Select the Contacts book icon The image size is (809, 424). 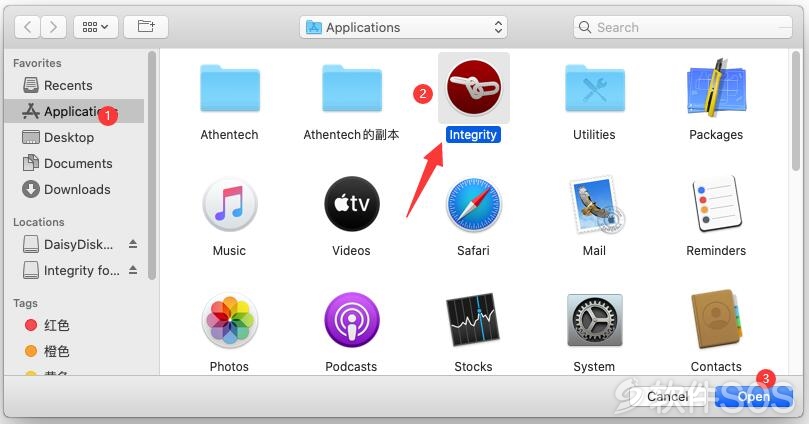(x=716, y=320)
